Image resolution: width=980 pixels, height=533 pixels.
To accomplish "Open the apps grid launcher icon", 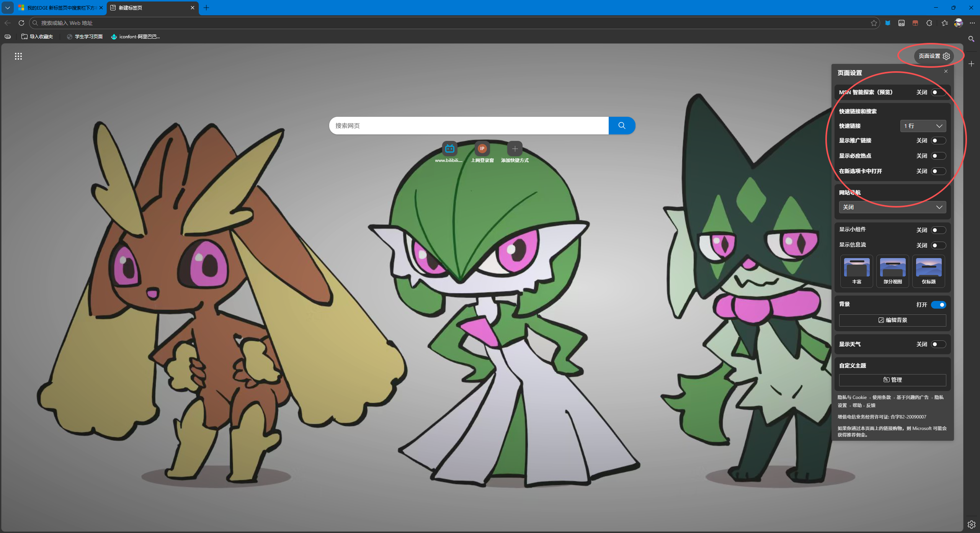I will pyautogui.click(x=18, y=56).
